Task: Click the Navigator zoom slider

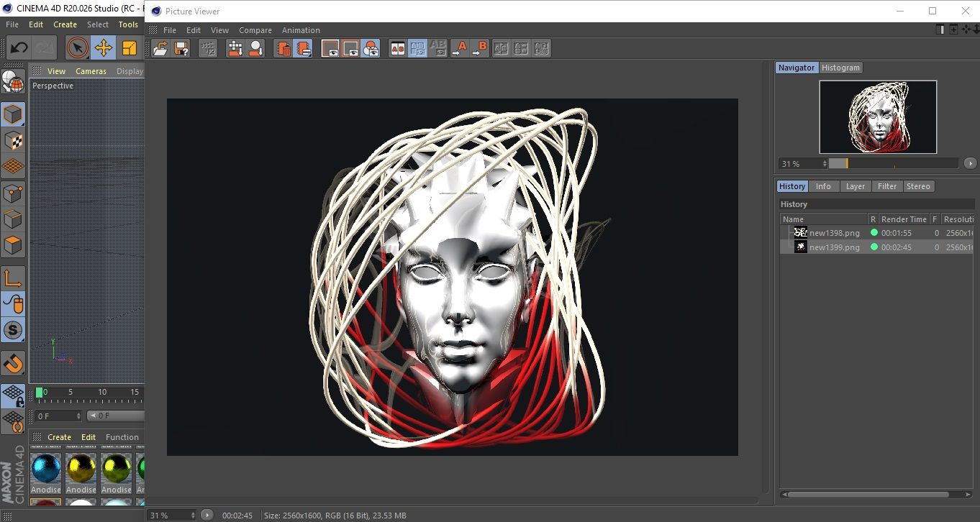Action: [x=894, y=164]
